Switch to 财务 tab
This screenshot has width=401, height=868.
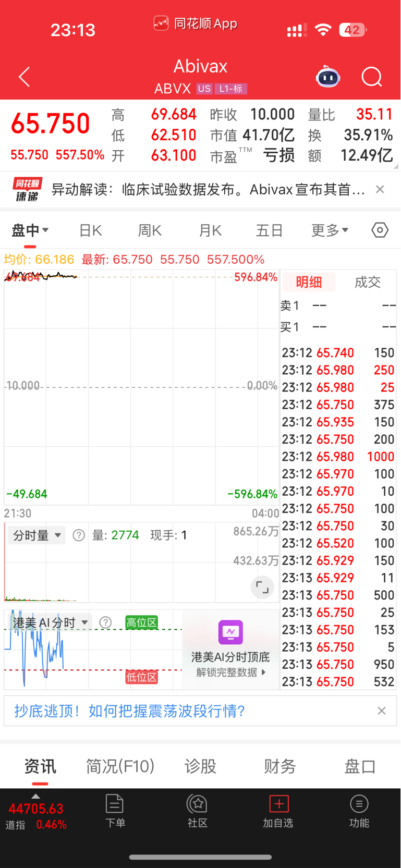coord(280,766)
